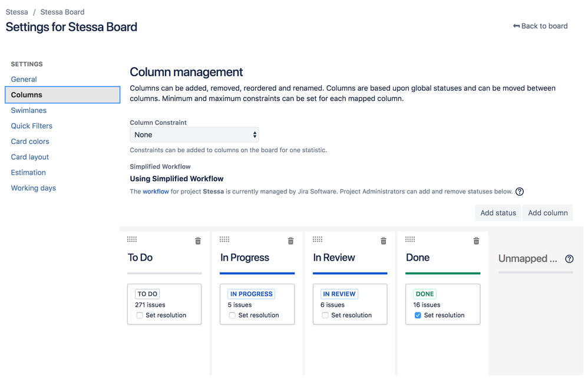Click the 16 issues text
This screenshot has height=378, width=588.
pos(427,305)
